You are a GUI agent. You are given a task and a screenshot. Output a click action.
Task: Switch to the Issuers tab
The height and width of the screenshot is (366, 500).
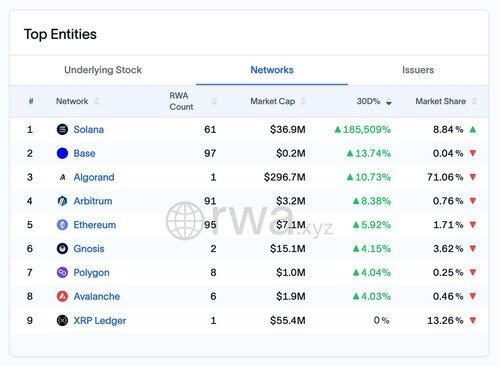pos(418,70)
